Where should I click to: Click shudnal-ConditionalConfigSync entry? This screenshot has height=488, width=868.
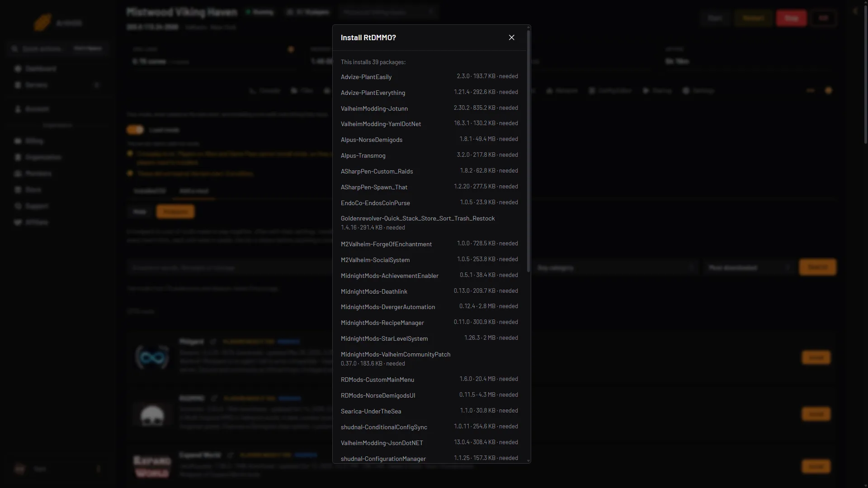pyautogui.click(x=429, y=427)
